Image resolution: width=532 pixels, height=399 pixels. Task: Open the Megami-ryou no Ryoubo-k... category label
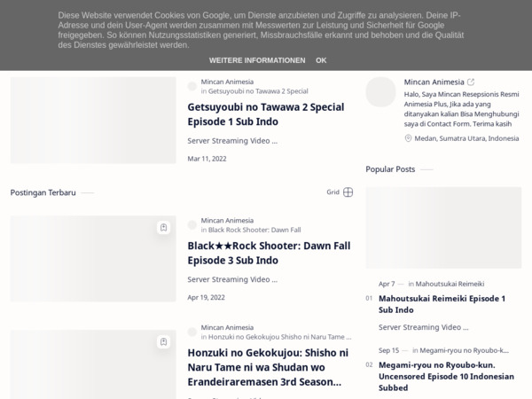coord(464,350)
